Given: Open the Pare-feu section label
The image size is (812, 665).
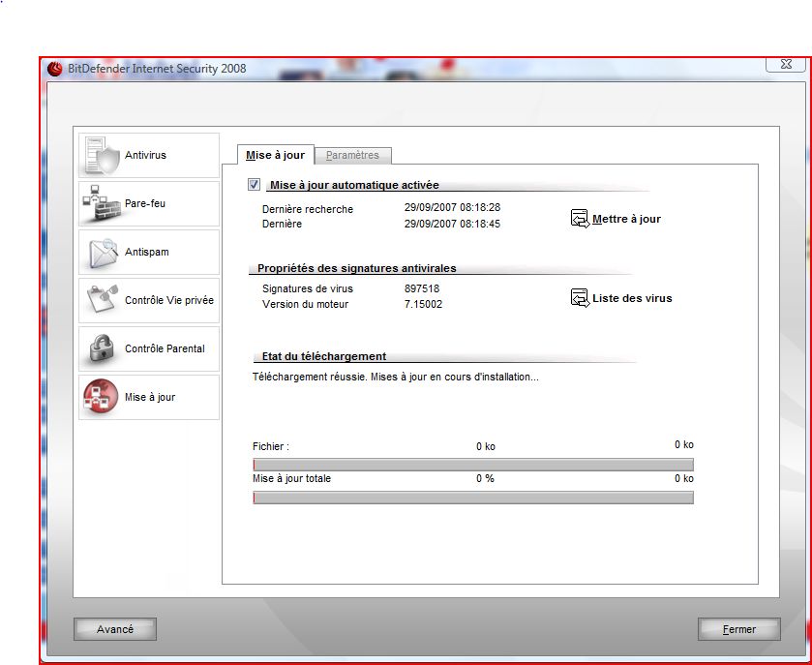Looking at the screenshot, I should tap(145, 203).
